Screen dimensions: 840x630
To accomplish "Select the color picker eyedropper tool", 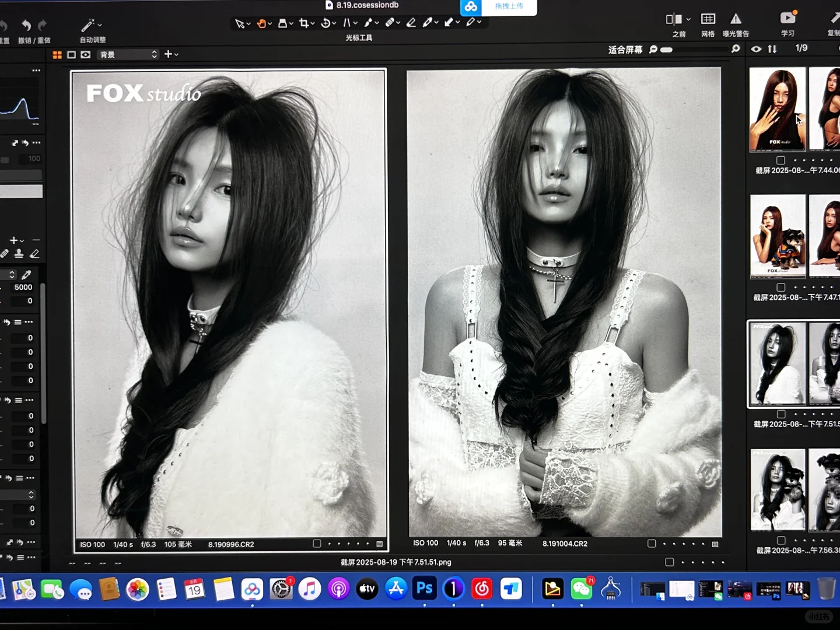I will pyautogui.click(x=428, y=23).
